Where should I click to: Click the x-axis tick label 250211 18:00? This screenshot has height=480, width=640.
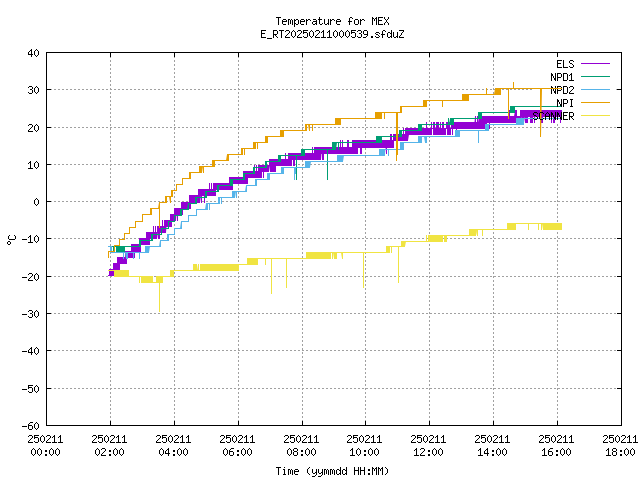click(620, 446)
